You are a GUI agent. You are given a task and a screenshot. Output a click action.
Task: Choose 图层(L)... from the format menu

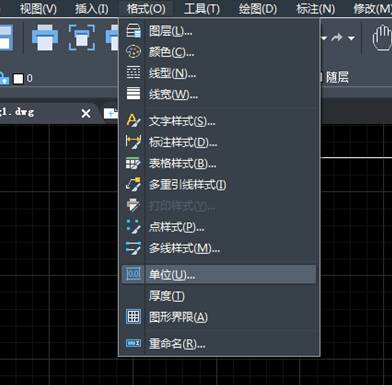(x=218, y=31)
